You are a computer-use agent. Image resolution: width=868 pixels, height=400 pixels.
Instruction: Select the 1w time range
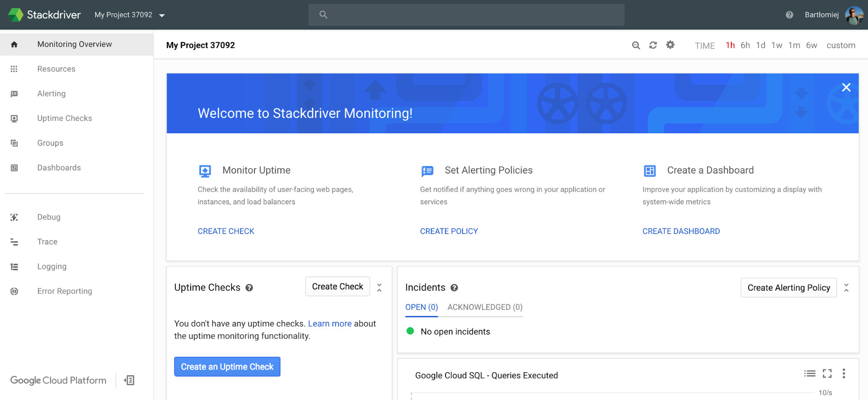point(776,45)
